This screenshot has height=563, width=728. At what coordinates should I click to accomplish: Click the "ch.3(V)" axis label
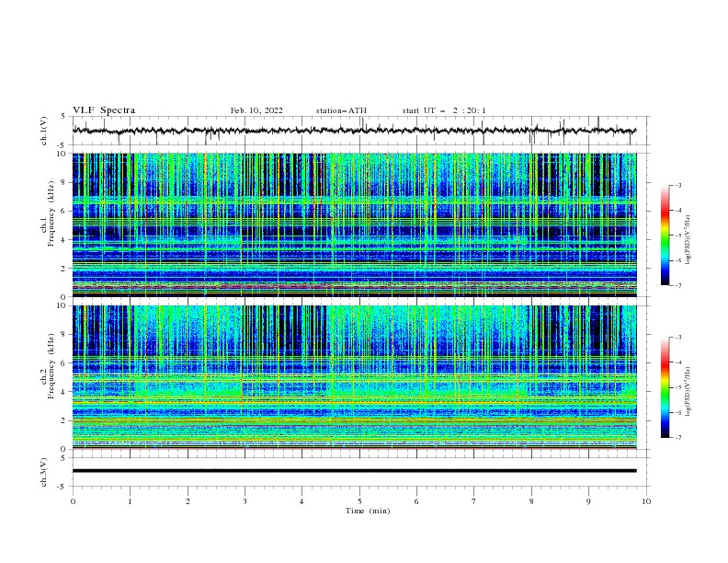coord(44,472)
